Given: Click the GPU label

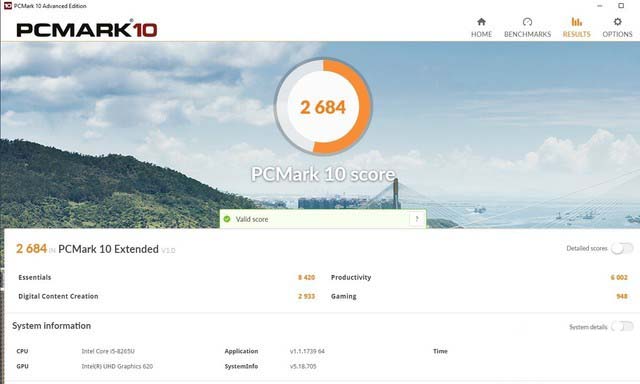Looking at the screenshot, I should (22, 366).
